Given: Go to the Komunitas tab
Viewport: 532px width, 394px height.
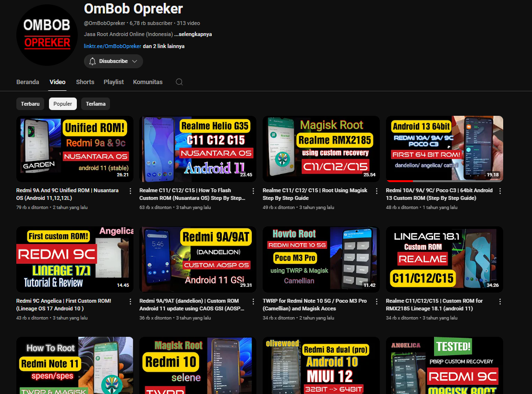Looking at the screenshot, I should tap(147, 82).
